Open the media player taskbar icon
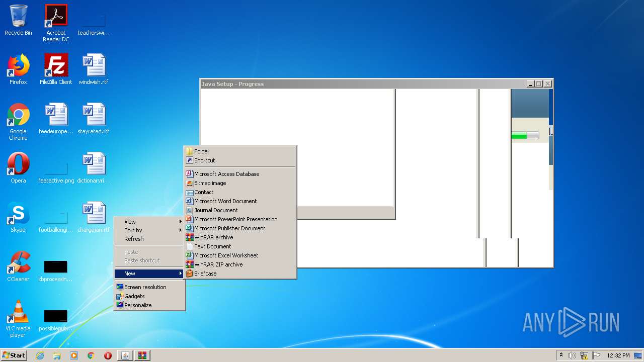This screenshot has width=644, height=362. [74, 355]
